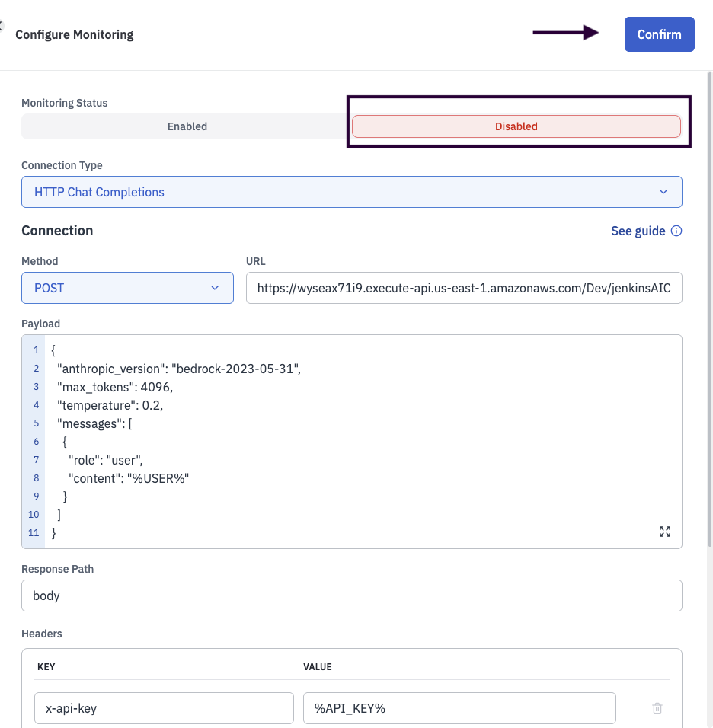713x728 pixels.
Task: Expand the Method POST dropdown
Action: click(127, 288)
